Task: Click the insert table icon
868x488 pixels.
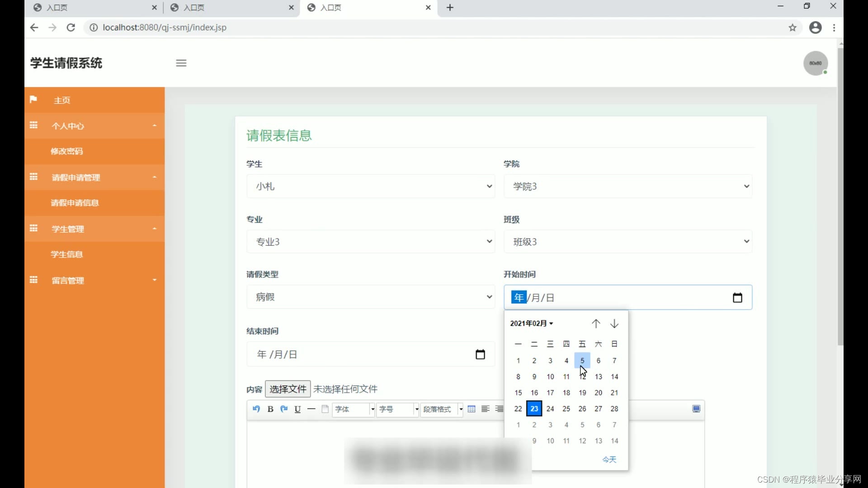Action: [472, 409]
